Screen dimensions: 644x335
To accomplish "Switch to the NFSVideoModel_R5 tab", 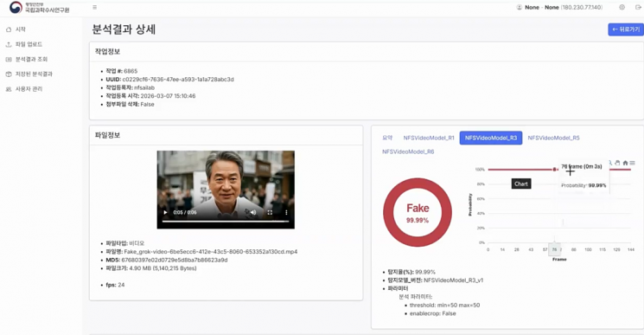I will point(553,138).
